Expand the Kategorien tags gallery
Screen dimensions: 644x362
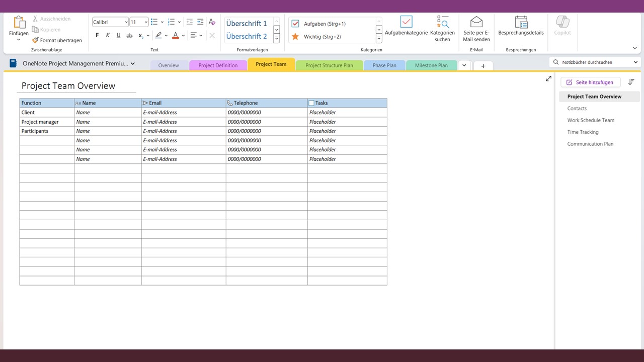pyautogui.click(x=379, y=39)
